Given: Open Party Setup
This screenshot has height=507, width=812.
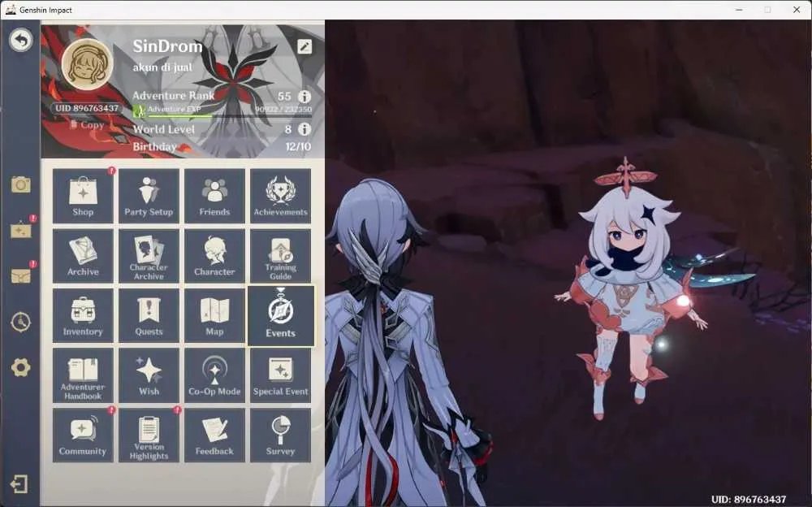Looking at the screenshot, I should point(149,196).
